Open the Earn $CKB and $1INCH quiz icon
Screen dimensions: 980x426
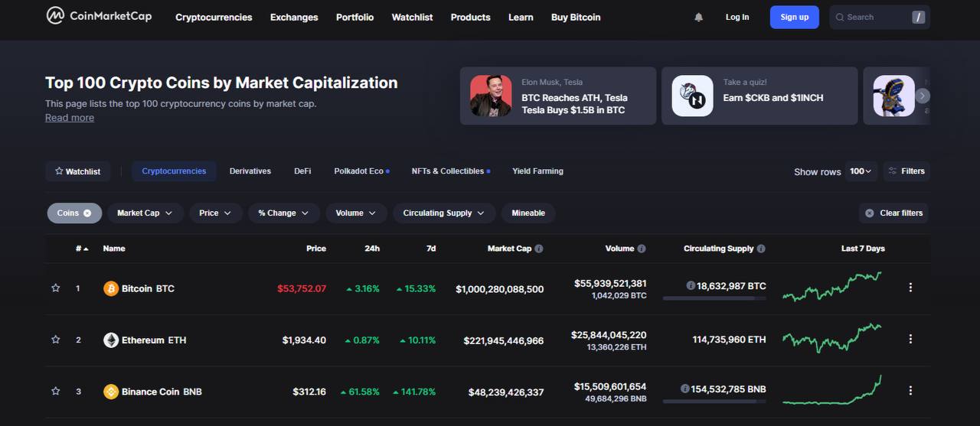[692, 96]
